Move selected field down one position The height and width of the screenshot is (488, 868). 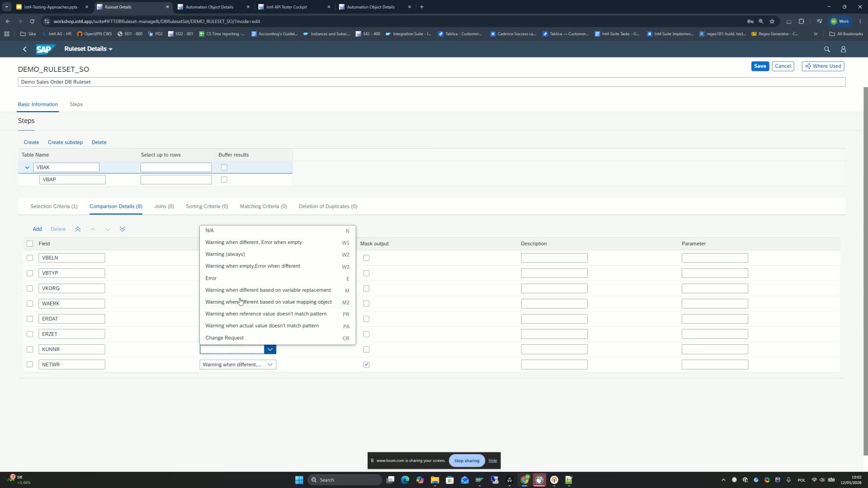pos(108,229)
